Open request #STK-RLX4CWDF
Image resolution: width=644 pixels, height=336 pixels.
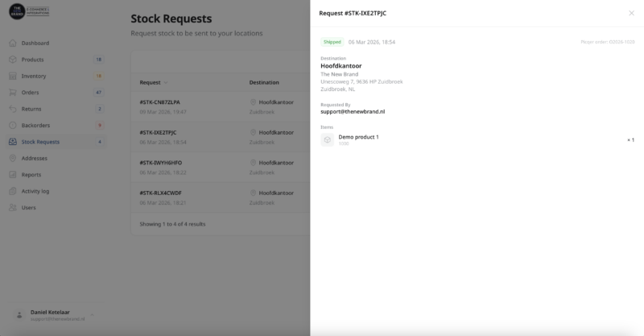coord(160,193)
